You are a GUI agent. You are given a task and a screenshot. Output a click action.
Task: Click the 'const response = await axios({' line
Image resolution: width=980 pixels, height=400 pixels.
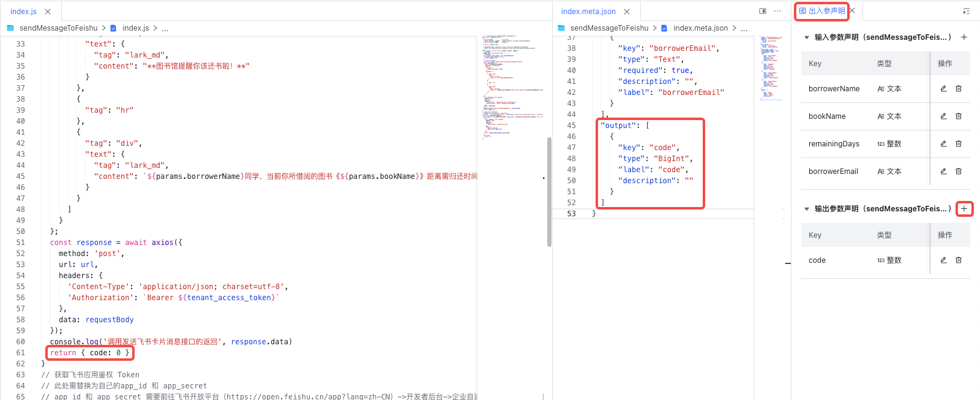116,243
